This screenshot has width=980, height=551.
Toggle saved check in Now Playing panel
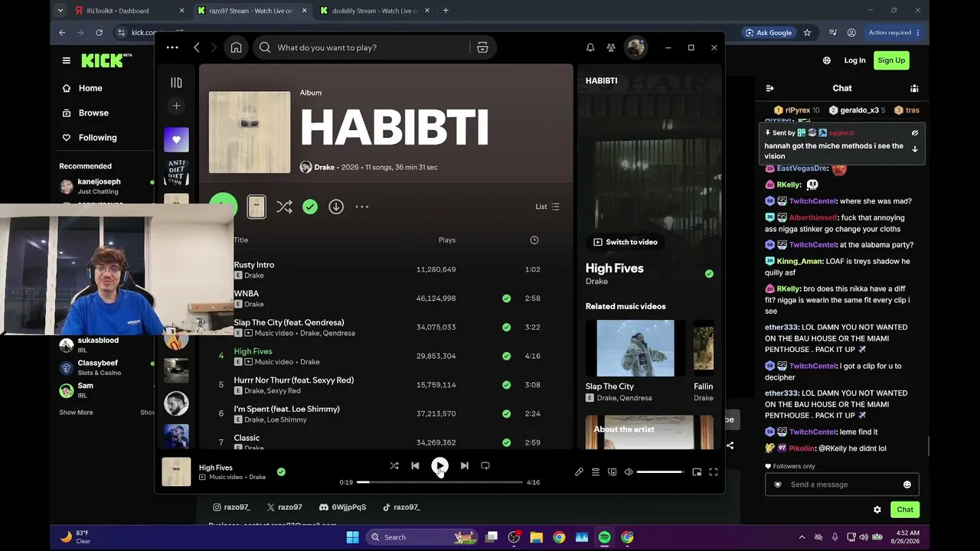709,273
